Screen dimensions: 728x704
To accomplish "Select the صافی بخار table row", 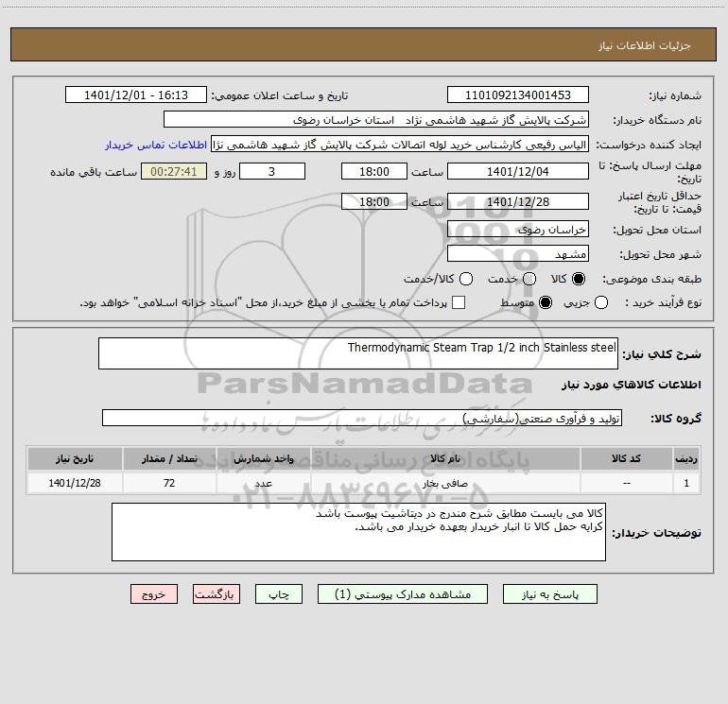I will tap(364, 483).
